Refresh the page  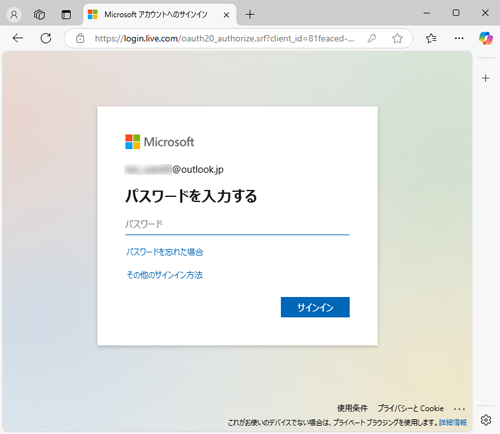46,38
